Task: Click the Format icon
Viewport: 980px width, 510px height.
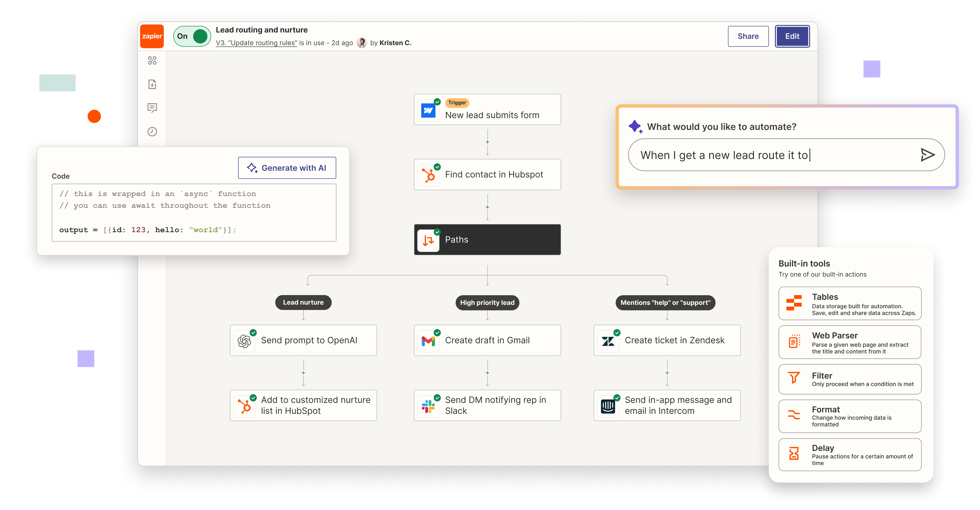Action: [794, 415]
